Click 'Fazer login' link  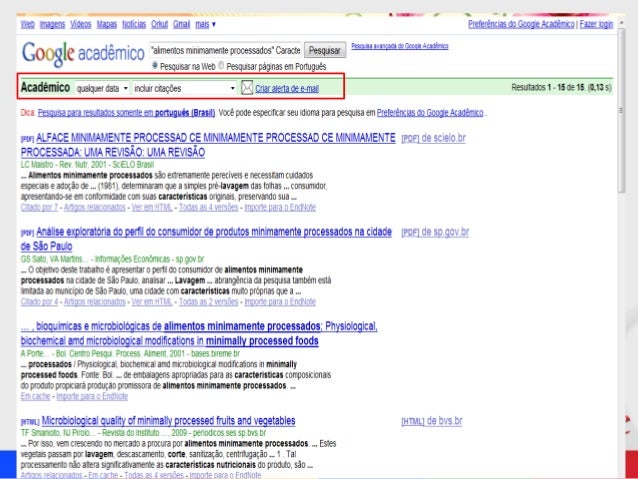tap(596, 24)
